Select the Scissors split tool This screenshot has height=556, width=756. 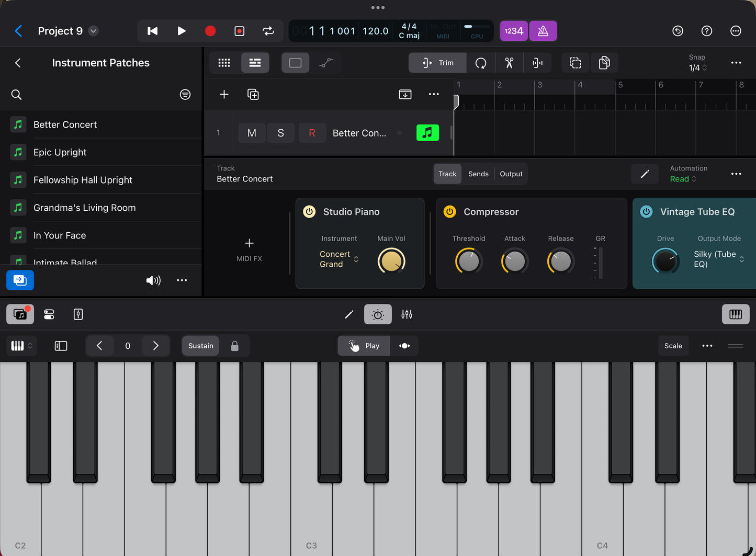[x=509, y=63]
